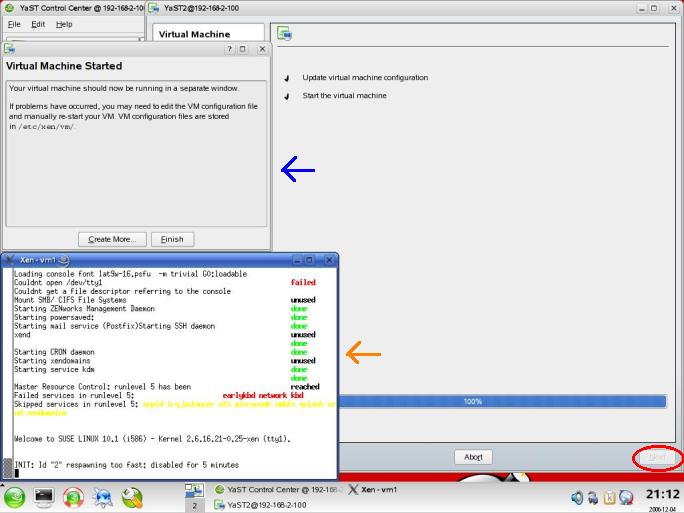Maximize the Xen - vm1 console window
Screen dimensions: 684x513
(309, 260)
